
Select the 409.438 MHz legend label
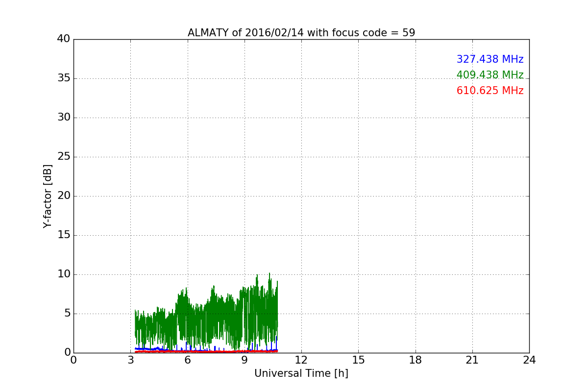490,75
